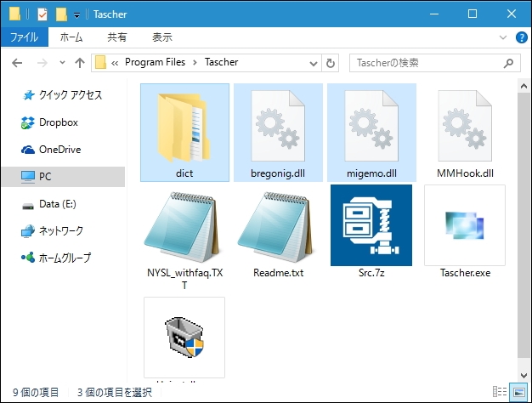Image resolution: width=532 pixels, height=403 pixels.
Task: Open the help question mark icon
Action: point(521,37)
